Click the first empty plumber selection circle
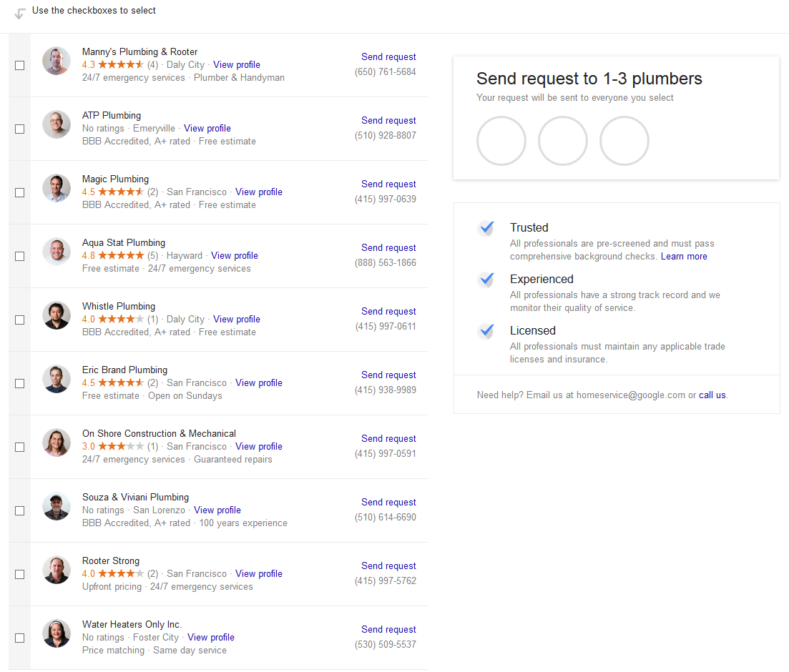The image size is (789, 672). pos(501,141)
